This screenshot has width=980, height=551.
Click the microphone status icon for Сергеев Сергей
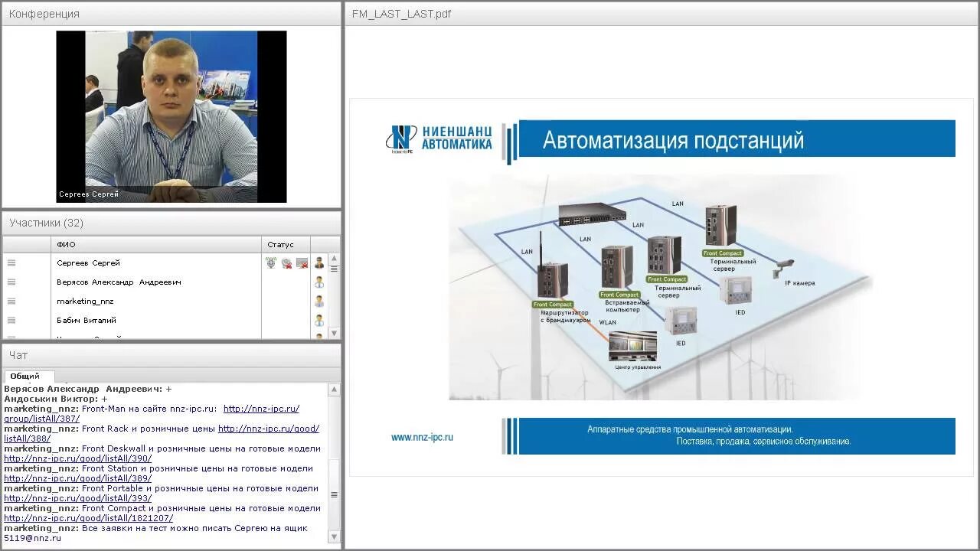pos(271,262)
